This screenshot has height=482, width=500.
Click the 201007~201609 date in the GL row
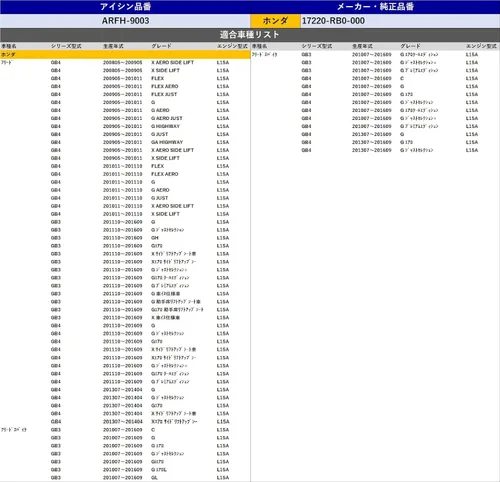123,478
